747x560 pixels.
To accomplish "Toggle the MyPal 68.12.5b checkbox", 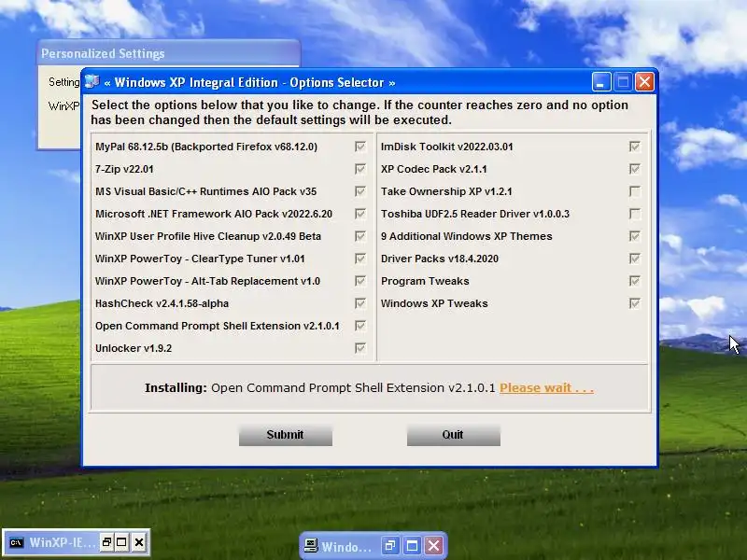I will tap(360, 147).
